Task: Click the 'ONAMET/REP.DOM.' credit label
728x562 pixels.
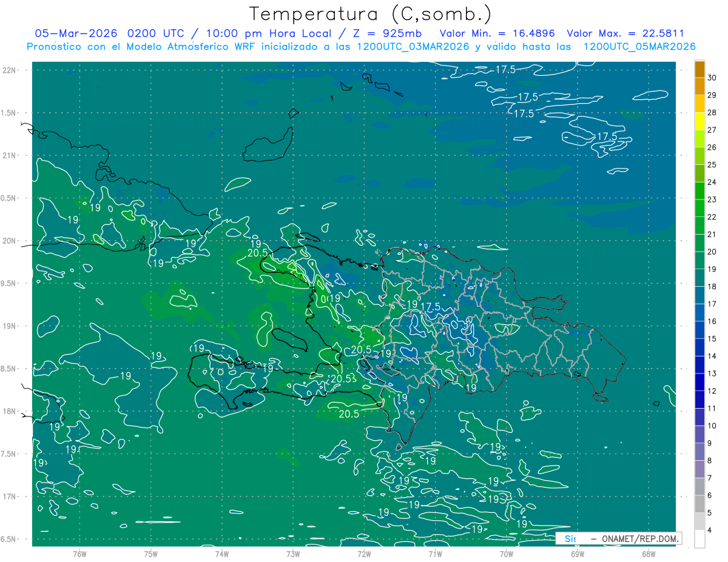Action: pos(640,538)
